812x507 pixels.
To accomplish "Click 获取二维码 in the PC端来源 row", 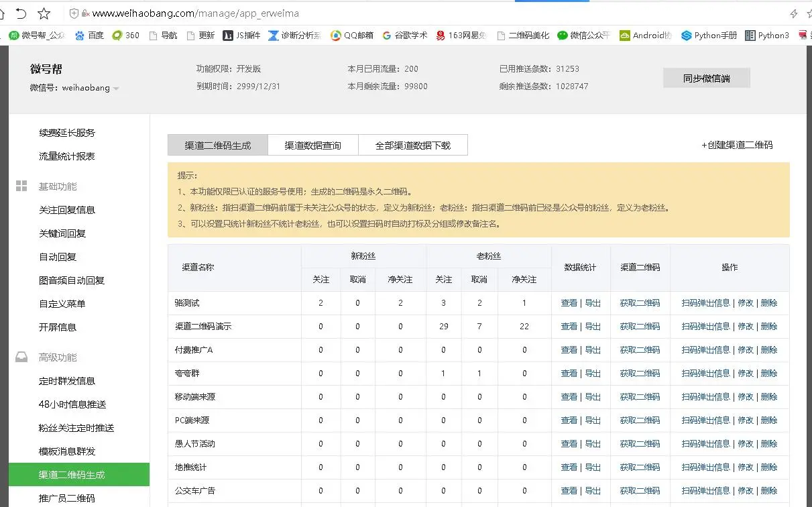I will [x=640, y=420].
